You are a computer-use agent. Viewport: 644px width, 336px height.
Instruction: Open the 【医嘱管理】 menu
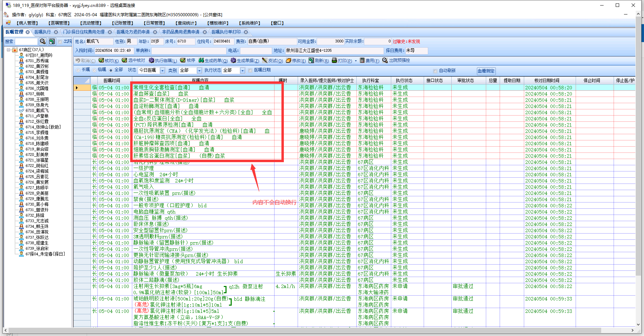pyautogui.click(x=59, y=23)
